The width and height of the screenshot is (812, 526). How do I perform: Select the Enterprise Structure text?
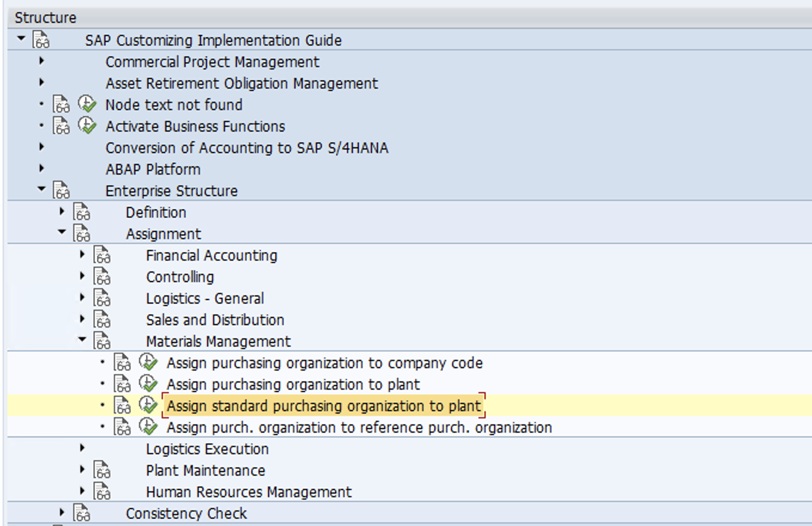172,191
